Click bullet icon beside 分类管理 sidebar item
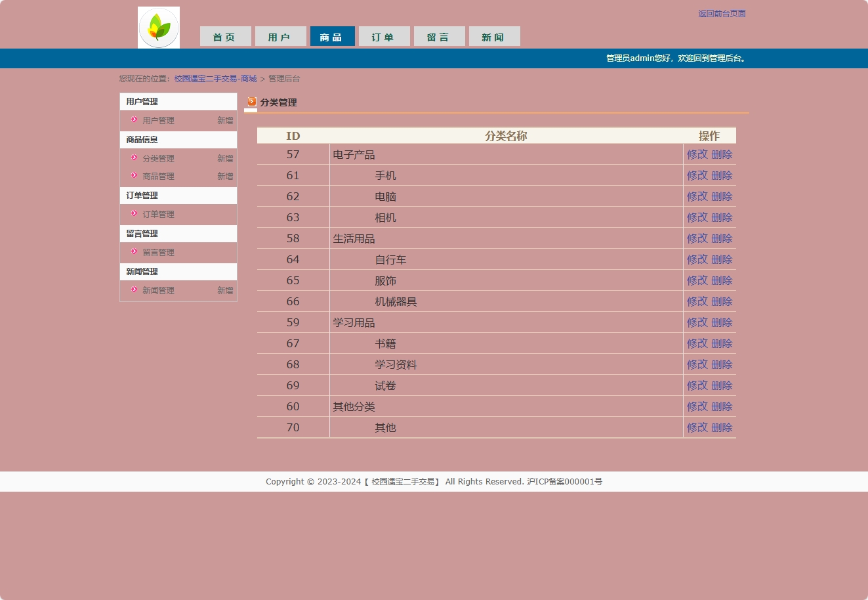 pyautogui.click(x=134, y=158)
